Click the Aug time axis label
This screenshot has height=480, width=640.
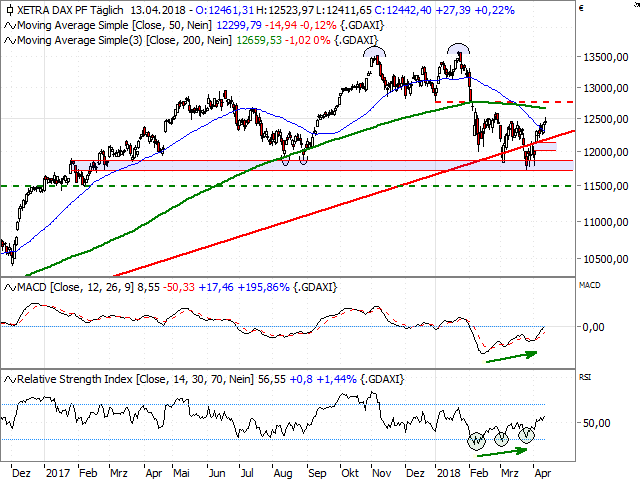point(283,473)
